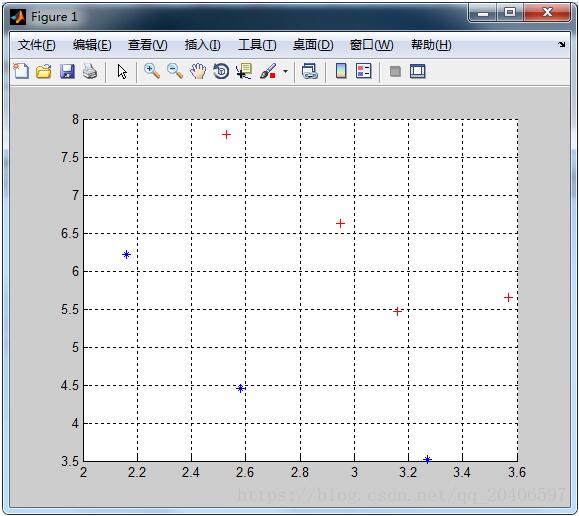Viewport: 579px width, 516px height.
Task: Open the 工具(T) menu
Action: pyautogui.click(x=257, y=45)
